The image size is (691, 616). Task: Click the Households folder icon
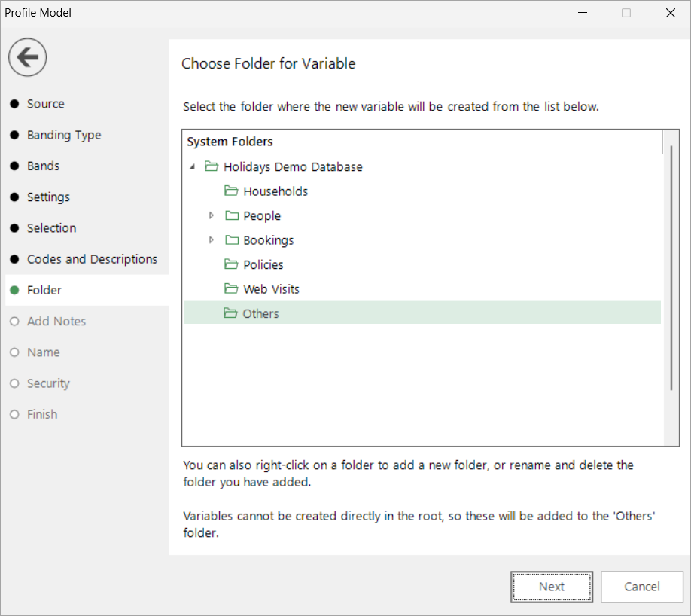click(x=231, y=191)
